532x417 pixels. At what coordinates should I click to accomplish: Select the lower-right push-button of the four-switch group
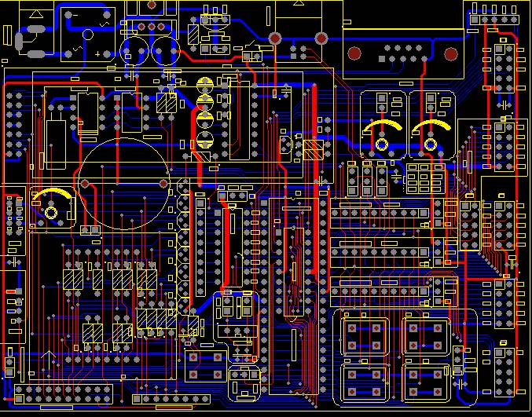425,383
